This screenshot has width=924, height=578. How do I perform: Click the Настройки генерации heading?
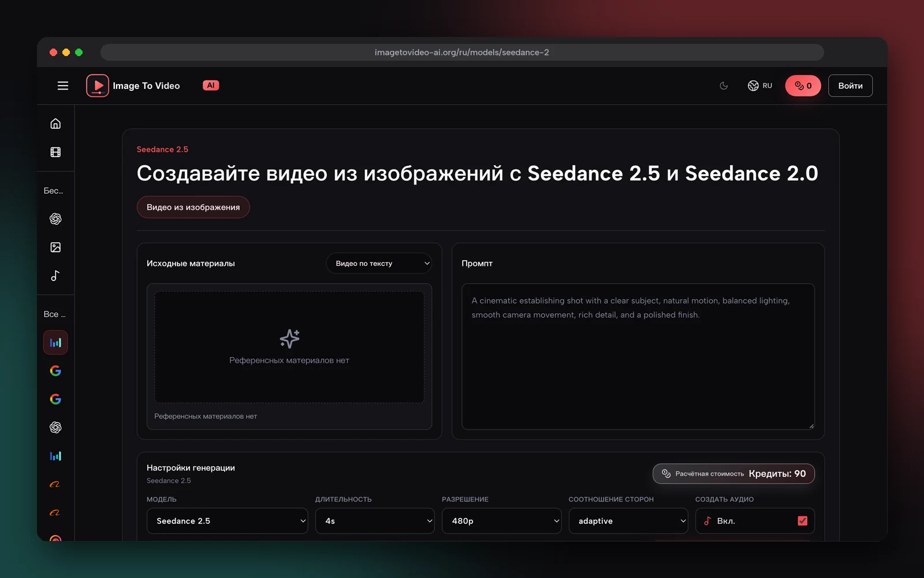point(191,468)
